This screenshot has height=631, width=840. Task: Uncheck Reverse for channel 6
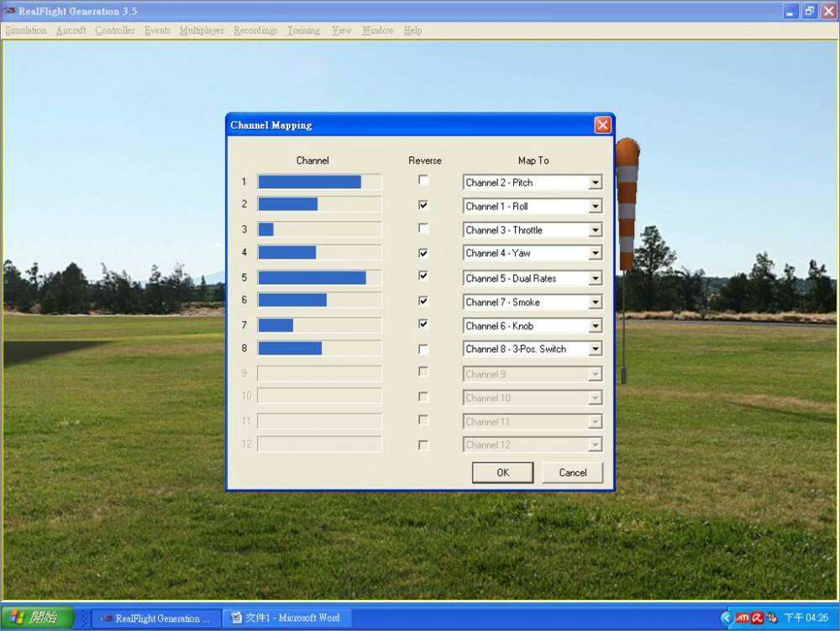pos(423,301)
